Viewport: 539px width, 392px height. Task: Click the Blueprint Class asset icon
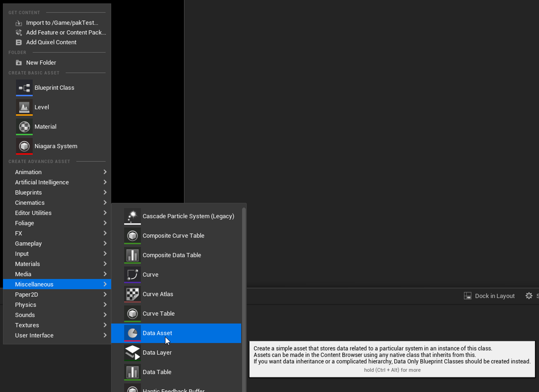(24, 88)
